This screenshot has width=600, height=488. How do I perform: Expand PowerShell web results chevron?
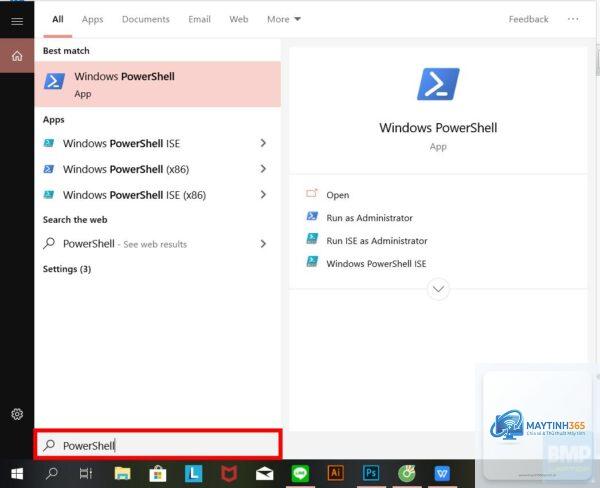coord(263,243)
